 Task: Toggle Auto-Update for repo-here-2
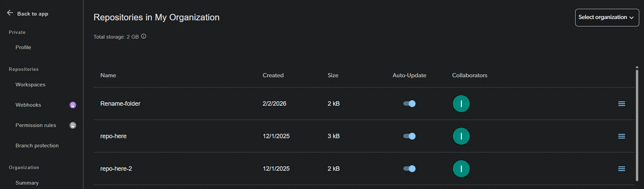pyautogui.click(x=409, y=169)
